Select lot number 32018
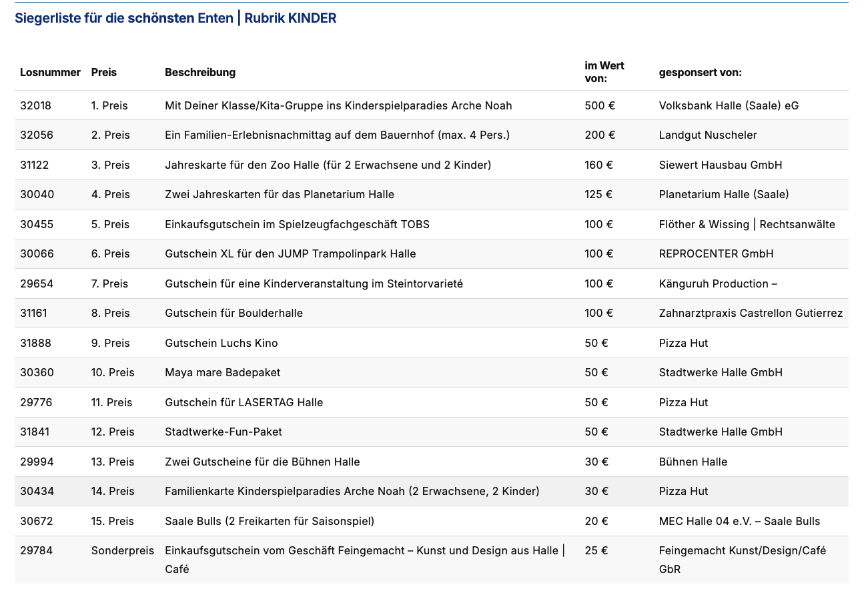Image resolution: width=868 pixels, height=597 pixels. tap(35, 105)
